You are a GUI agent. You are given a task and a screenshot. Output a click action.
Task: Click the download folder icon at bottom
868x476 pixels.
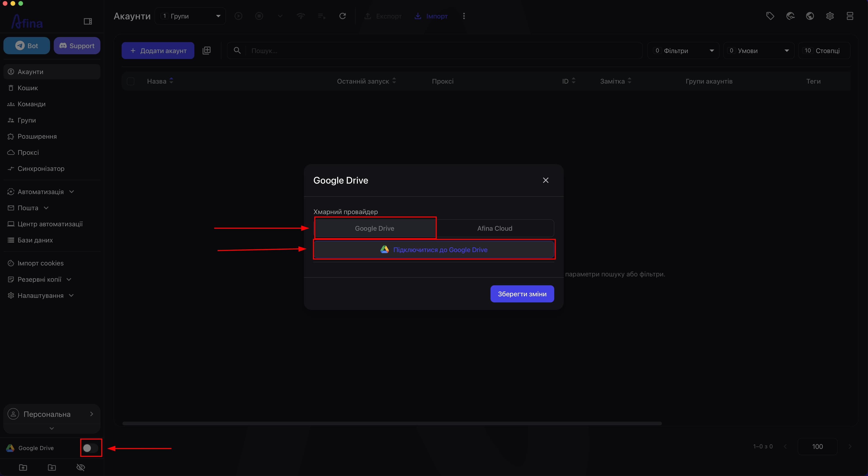(x=52, y=467)
